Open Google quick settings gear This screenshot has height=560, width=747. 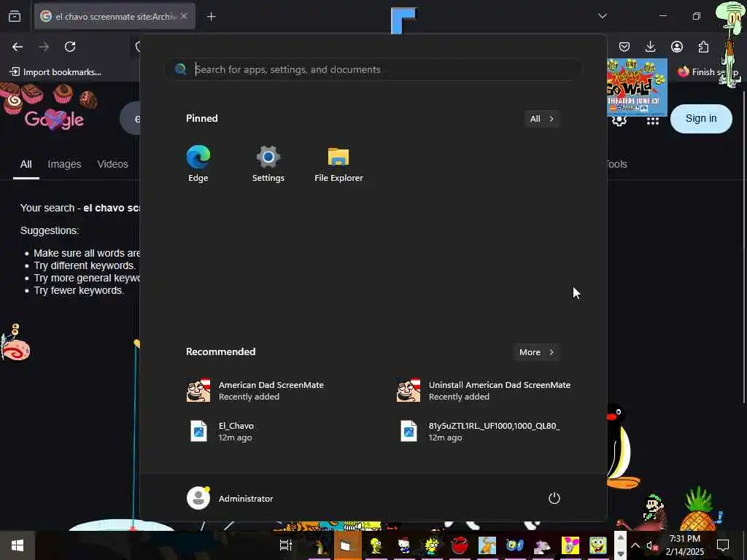pyautogui.click(x=619, y=120)
